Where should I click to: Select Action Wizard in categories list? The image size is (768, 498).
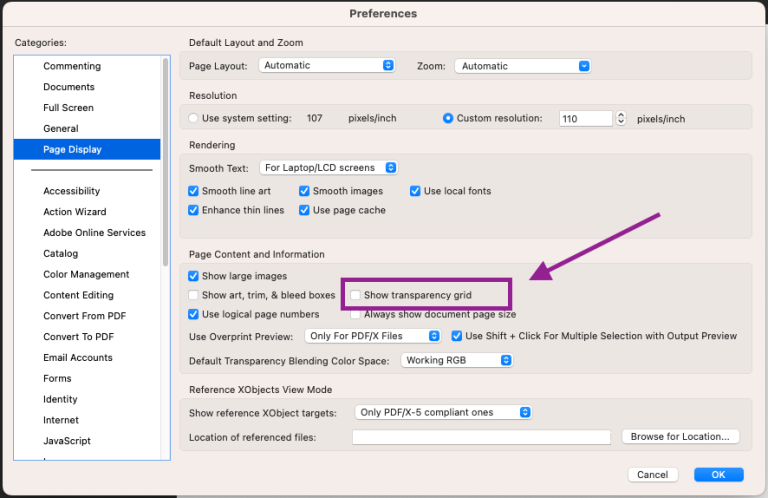[x=74, y=212]
